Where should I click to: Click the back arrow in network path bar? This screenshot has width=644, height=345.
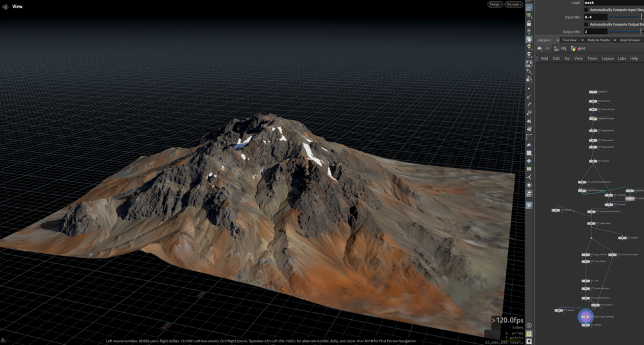[540, 49]
